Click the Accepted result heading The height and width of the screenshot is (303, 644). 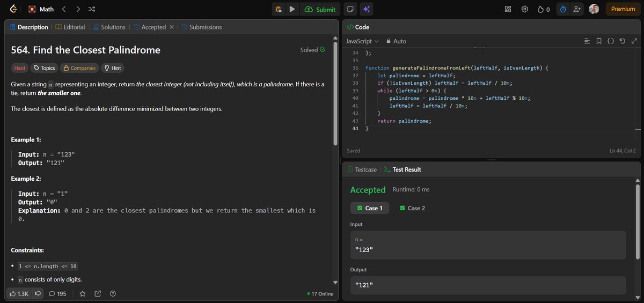(x=368, y=190)
